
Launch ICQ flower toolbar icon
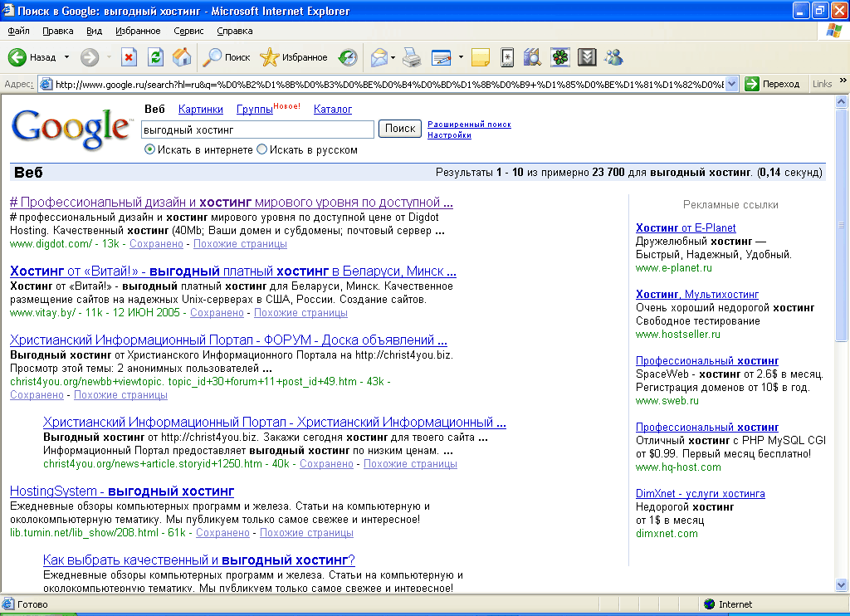click(560, 57)
